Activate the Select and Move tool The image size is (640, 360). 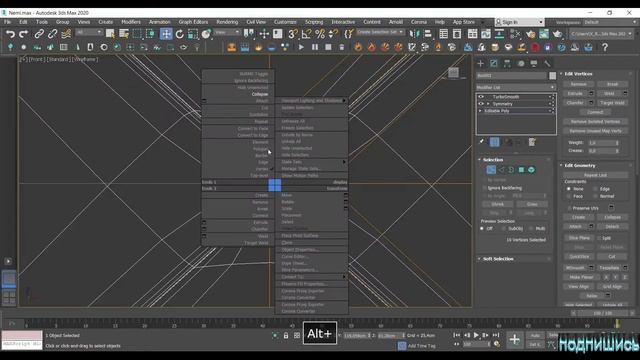166,34
